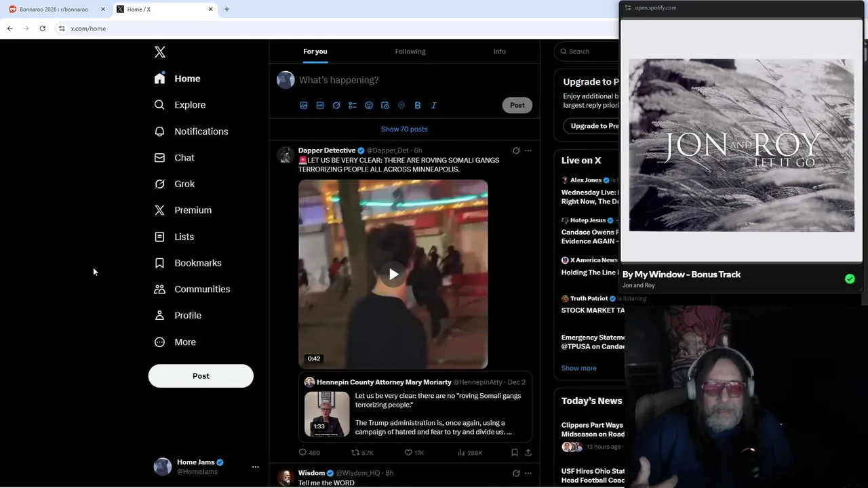
Task: Open site info icon in the address bar
Action: [x=62, y=28]
